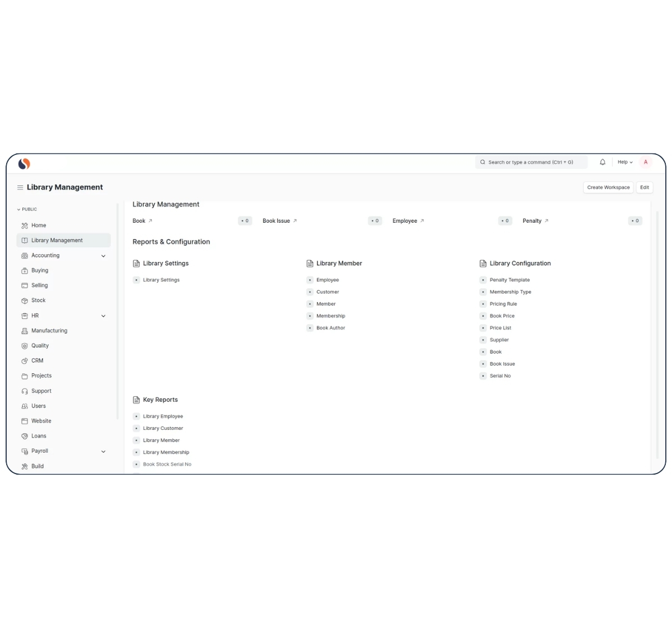Click the Book shortcut arrow icon
This screenshot has width=672, height=628.
coord(150,221)
